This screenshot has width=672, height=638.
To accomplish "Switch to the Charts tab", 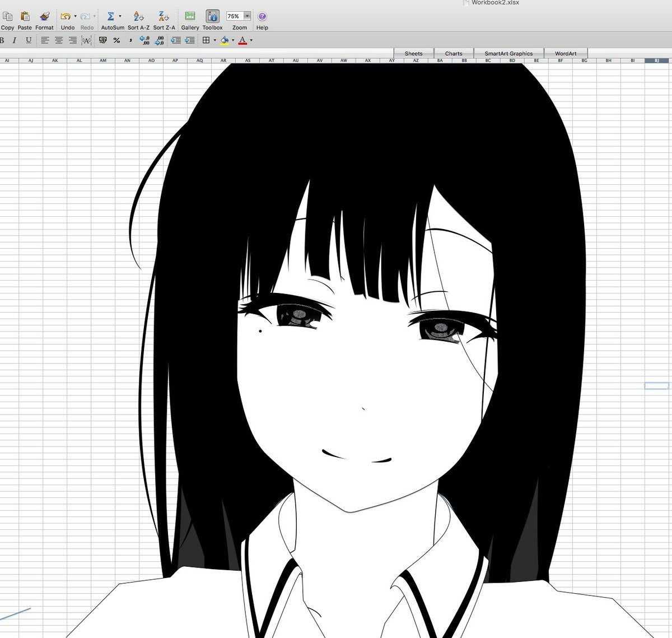I will click(x=454, y=54).
